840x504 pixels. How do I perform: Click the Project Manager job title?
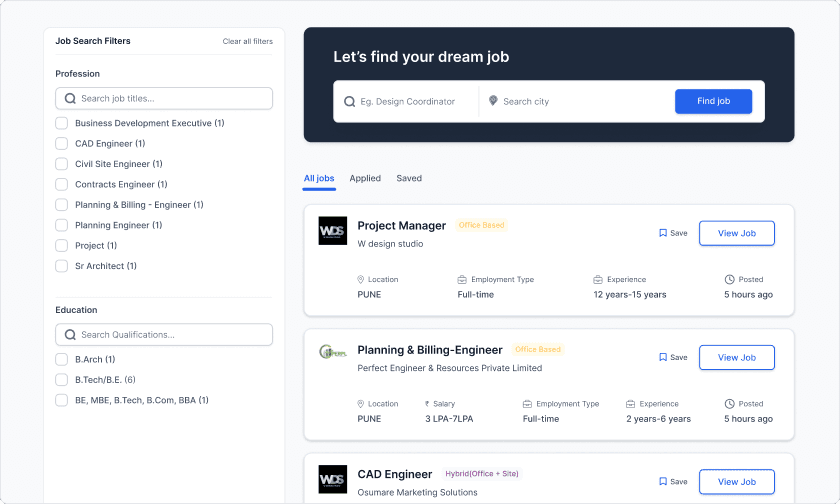click(x=401, y=225)
